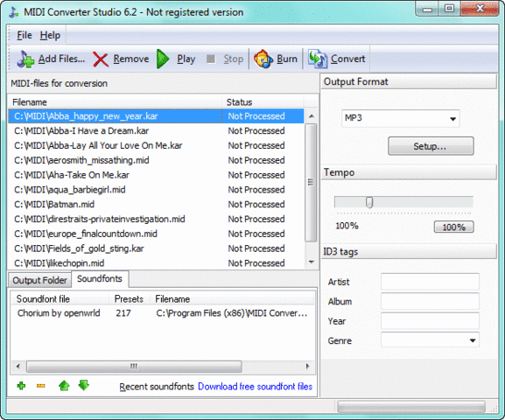Open Download free soundfont files link
This screenshot has height=420, width=505.
pyautogui.click(x=255, y=387)
